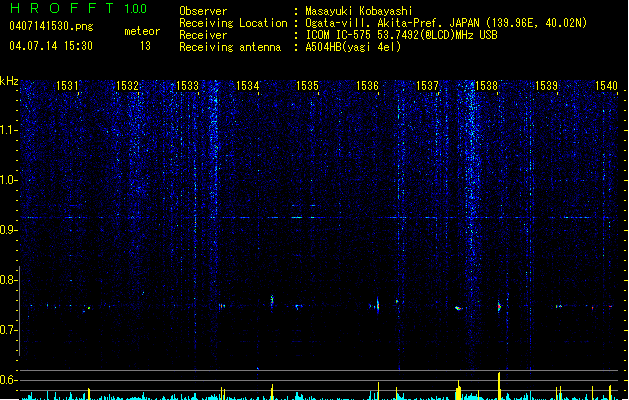Screen dimensions: 629x400
Task: Click the 1534 time axis label
Action: tap(248, 86)
